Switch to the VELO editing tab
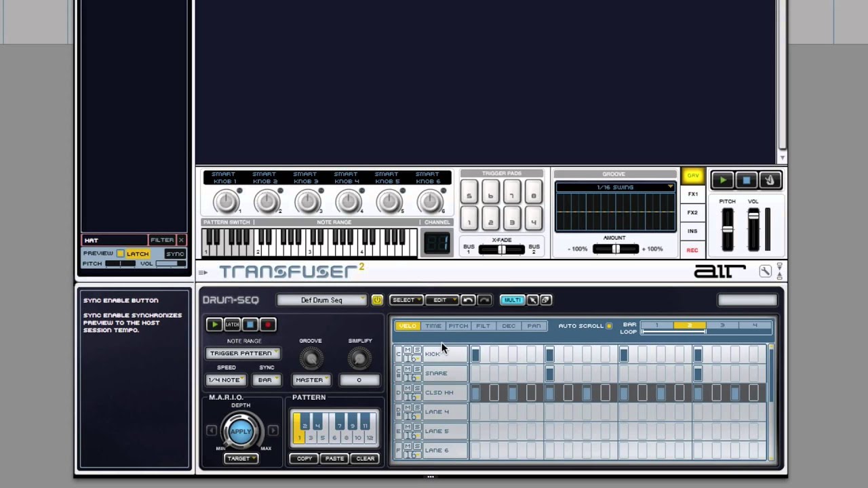Viewport: 868px width, 488px height. [408, 326]
